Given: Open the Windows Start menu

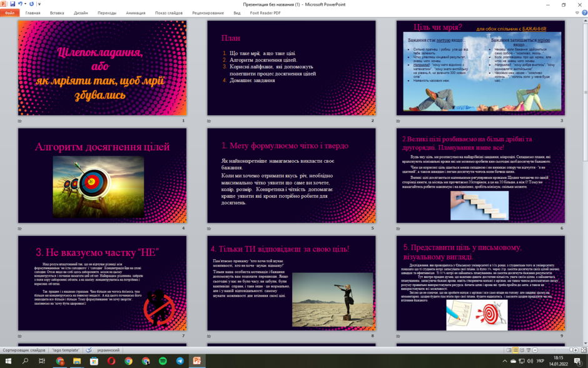Looking at the screenshot, I should [x=8, y=361].
